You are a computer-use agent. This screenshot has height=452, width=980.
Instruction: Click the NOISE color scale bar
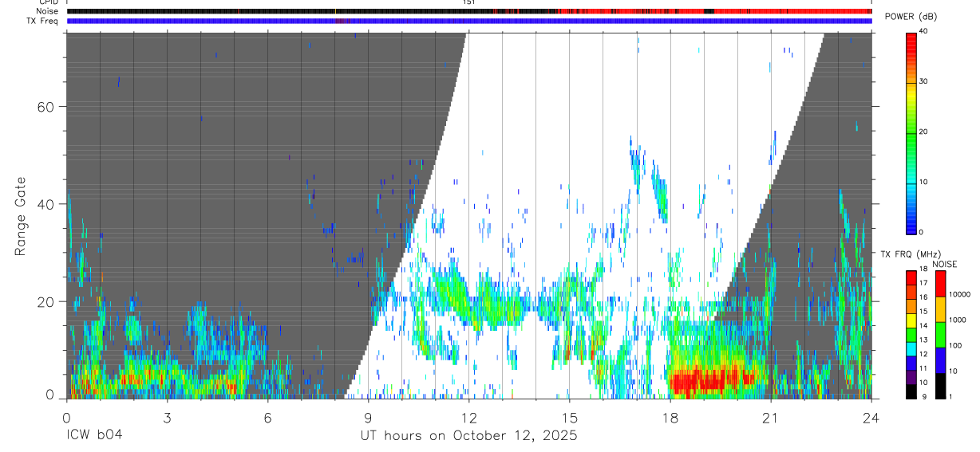click(x=941, y=335)
